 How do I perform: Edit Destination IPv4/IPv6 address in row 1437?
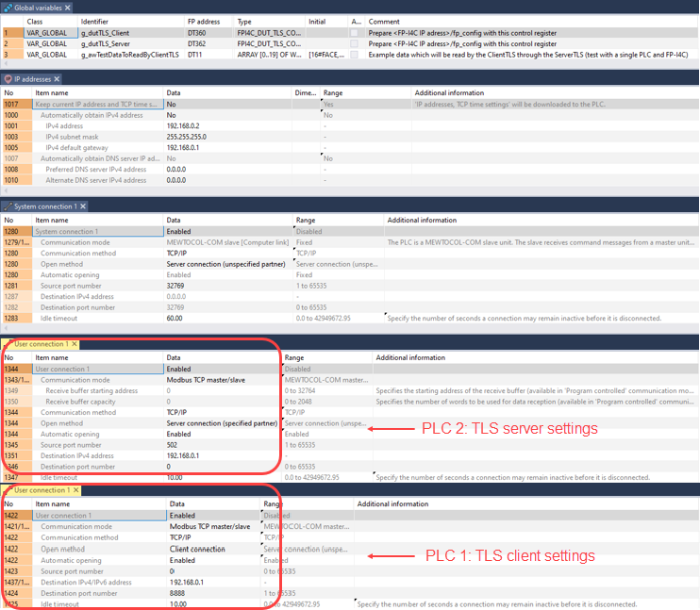[213, 582]
